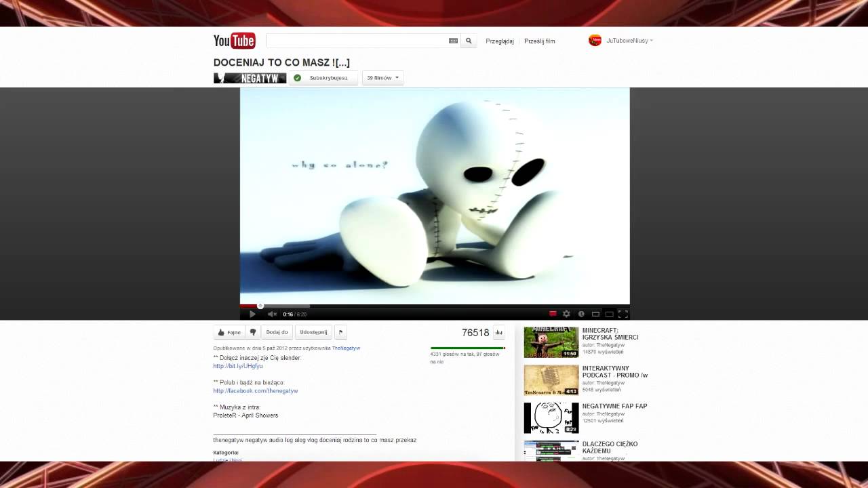Open Negatywne Fap Fap video thumbnail
Image resolution: width=868 pixels, height=488 pixels.
coord(551,418)
